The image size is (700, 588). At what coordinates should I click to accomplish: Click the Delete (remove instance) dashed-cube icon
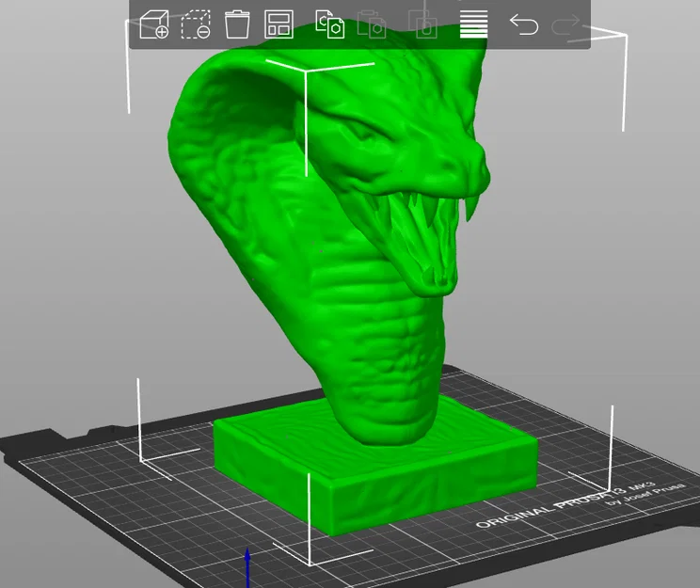[196, 24]
